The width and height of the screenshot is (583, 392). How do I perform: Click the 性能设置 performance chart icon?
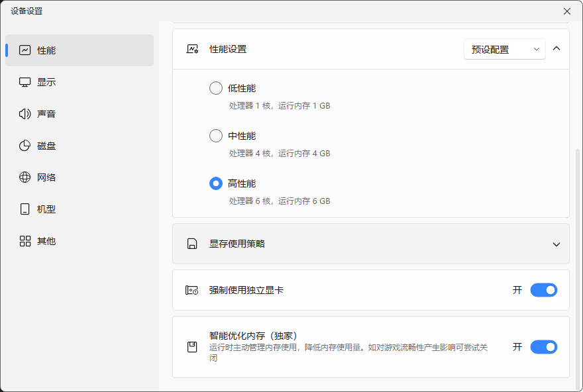coord(191,48)
